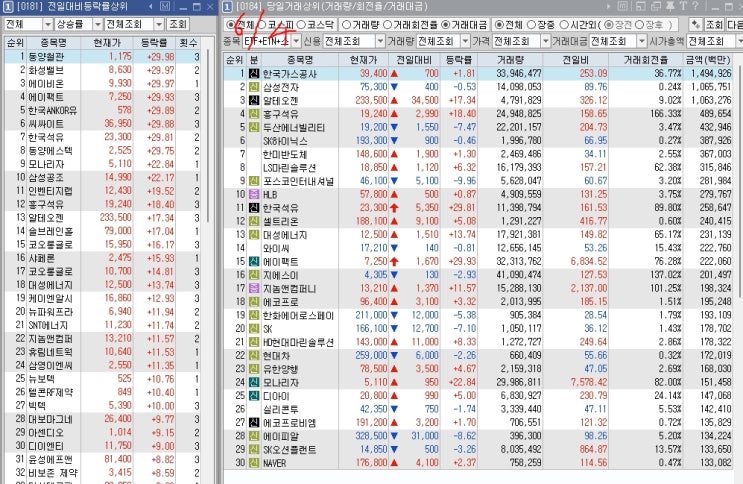The image size is (743, 484).
Task: Click the M icon in 0181 title bar
Action: pos(164,7)
